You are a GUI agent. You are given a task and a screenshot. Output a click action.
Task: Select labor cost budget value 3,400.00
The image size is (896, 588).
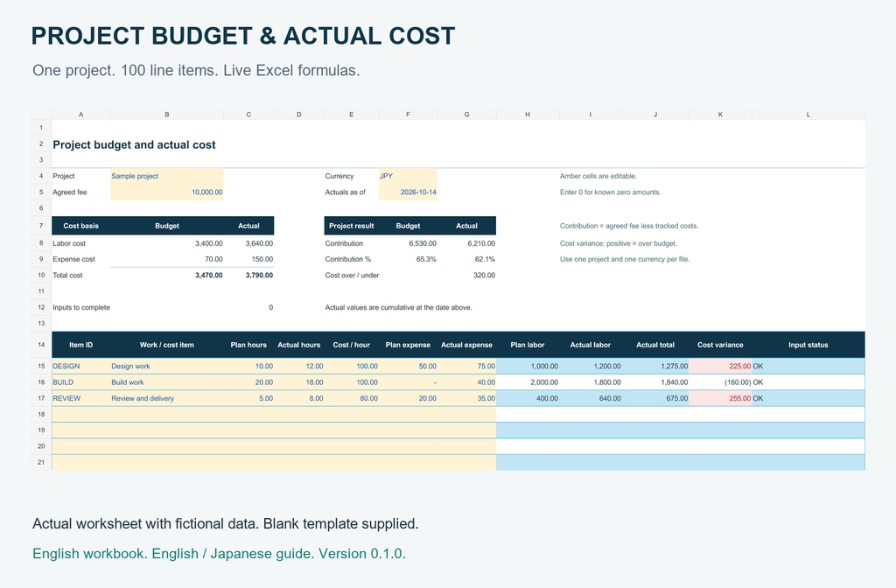click(167, 243)
